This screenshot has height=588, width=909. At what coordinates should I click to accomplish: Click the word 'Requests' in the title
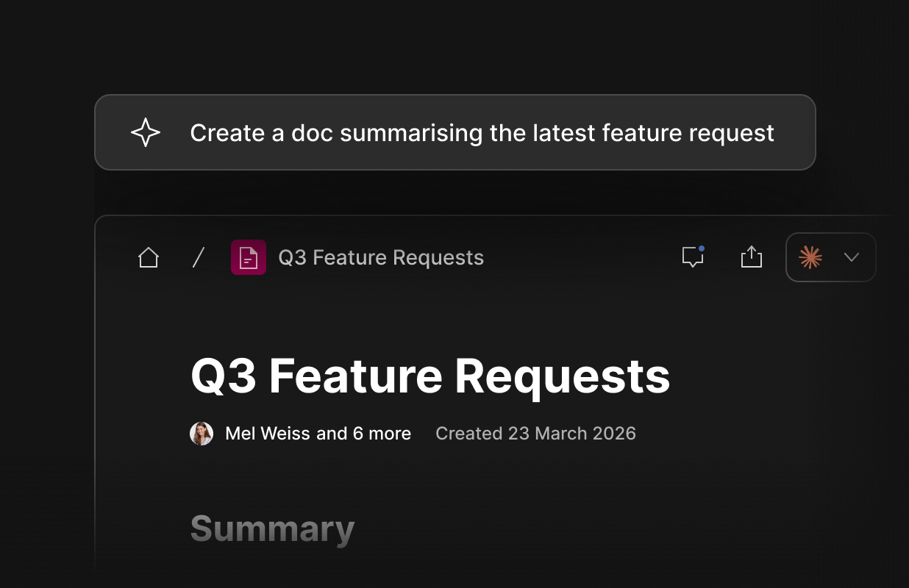tap(563, 376)
